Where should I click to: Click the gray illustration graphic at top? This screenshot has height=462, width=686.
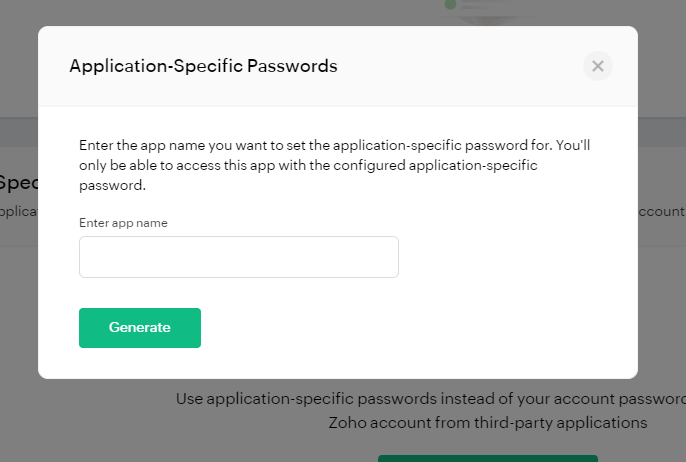click(488, 12)
